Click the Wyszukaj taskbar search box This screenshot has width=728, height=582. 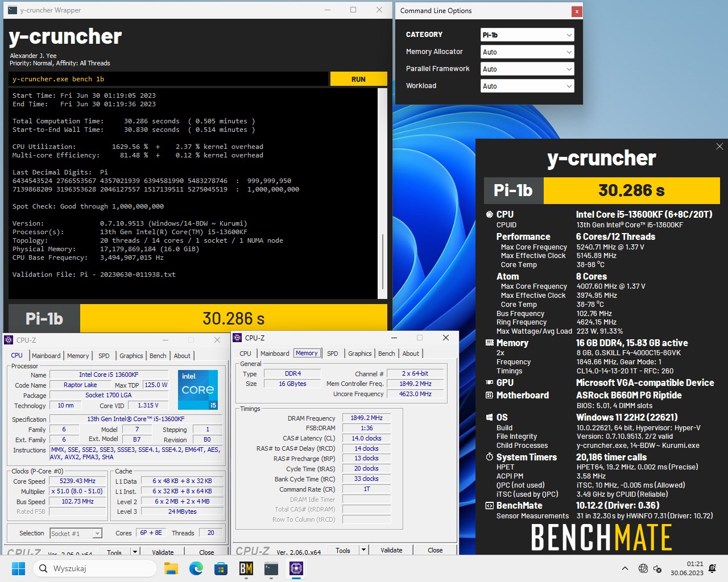coord(95,568)
